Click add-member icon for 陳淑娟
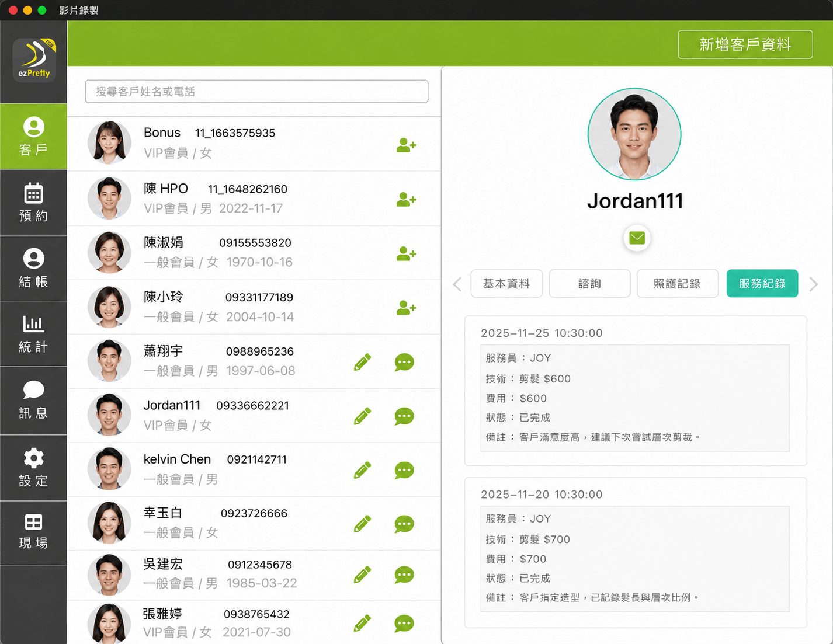This screenshot has height=644, width=833. (x=406, y=253)
